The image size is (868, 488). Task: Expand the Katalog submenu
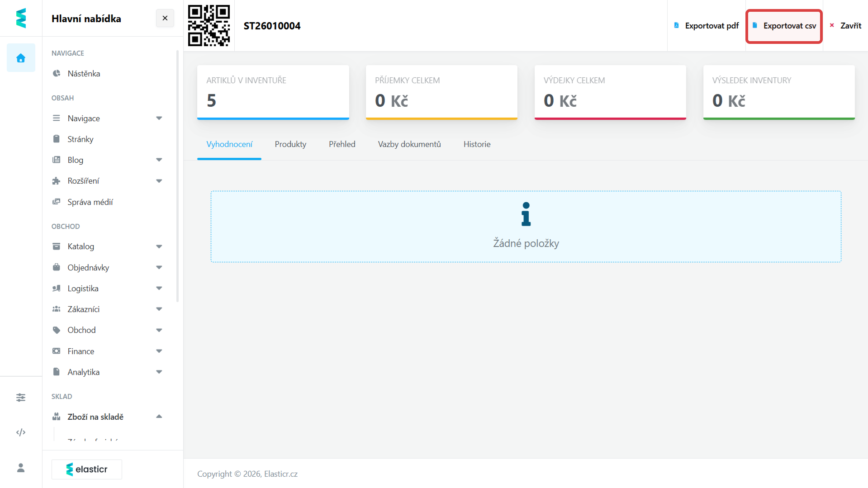[159, 246]
